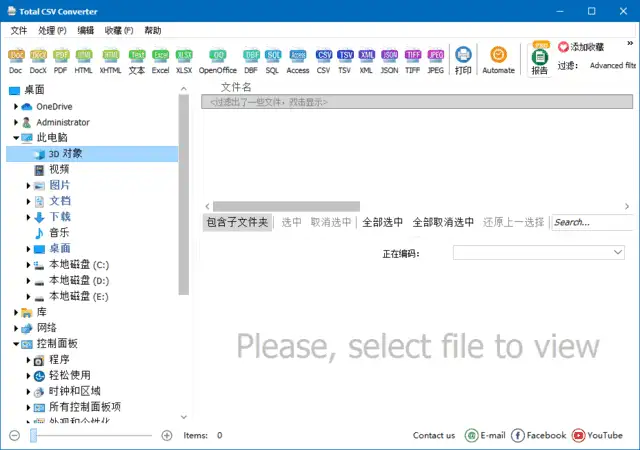Open the 正在编码 encoding dropdown

tap(539, 253)
